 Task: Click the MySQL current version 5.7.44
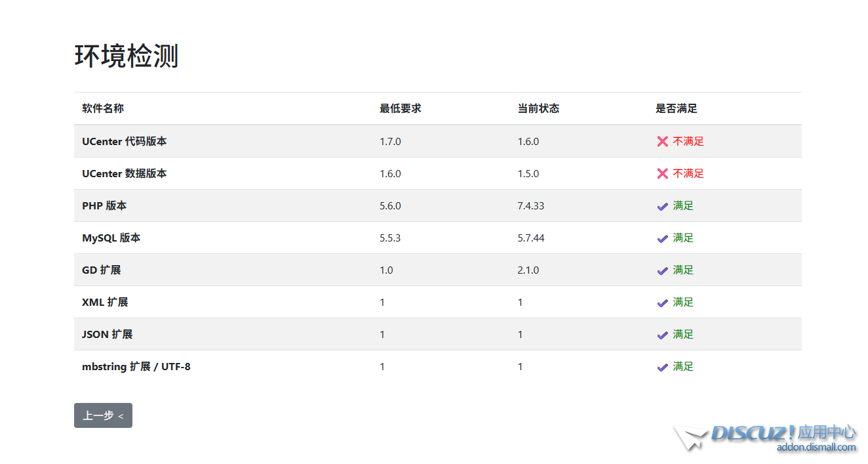point(530,238)
